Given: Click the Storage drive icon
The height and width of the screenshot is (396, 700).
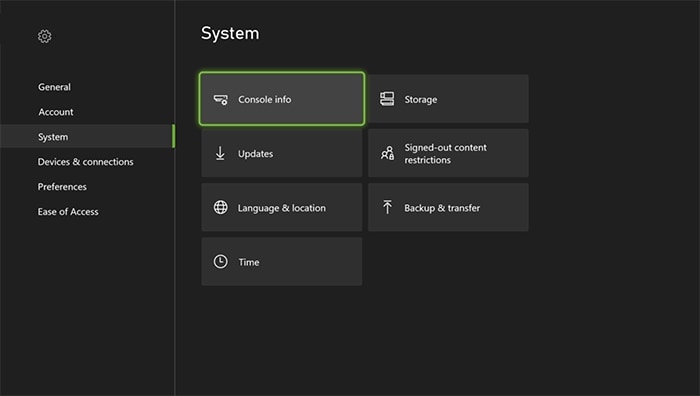Looking at the screenshot, I should coord(387,99).
